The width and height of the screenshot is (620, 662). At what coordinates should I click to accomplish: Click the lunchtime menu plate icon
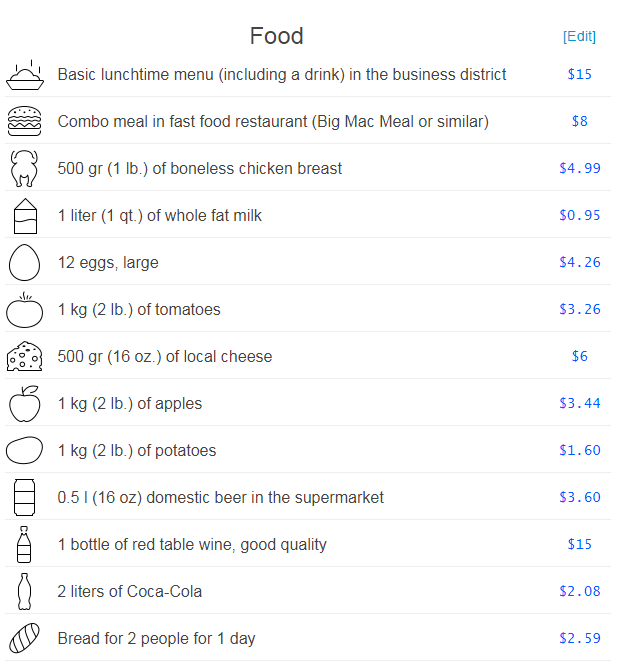24,75
